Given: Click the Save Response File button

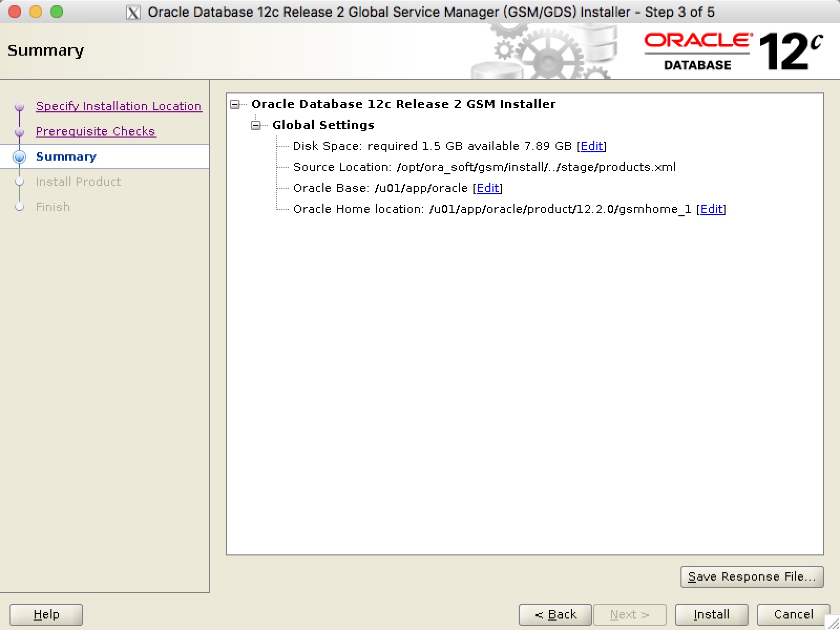Looking at the screenshot, I should 752,576.
